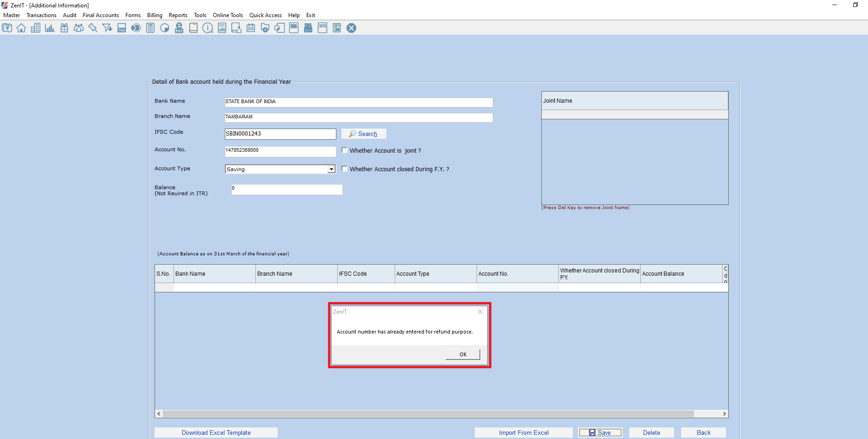Open the Master menu
Viewport: 868px width, 439px height.
point(12,15)
